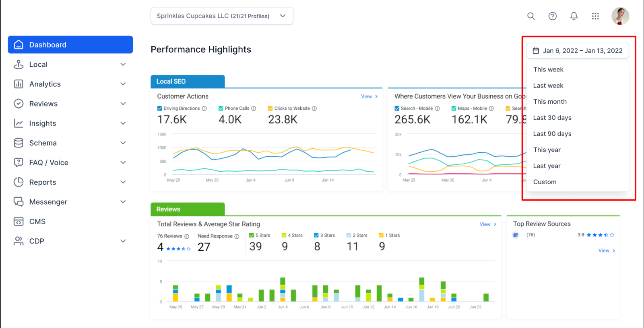Click the Local map pin icon

click(19, 64)
